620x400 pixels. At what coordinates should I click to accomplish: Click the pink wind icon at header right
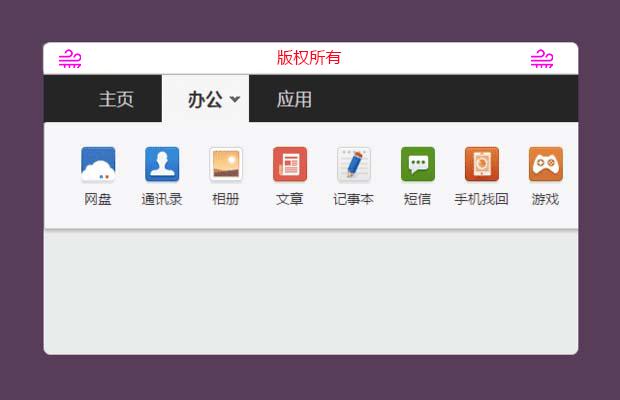tap(542, 58)
